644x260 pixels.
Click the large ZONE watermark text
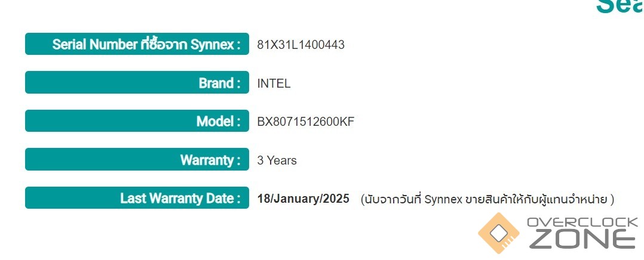click(x=581, y=240)
